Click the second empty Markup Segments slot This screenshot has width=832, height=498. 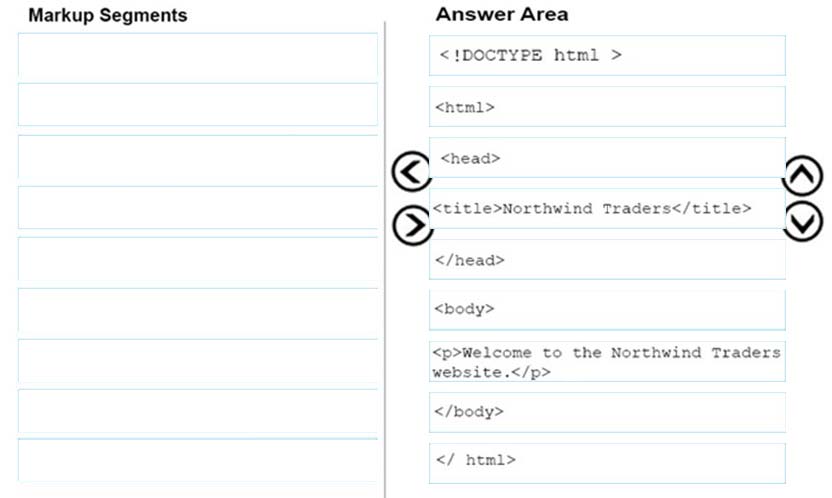[198, 104]
